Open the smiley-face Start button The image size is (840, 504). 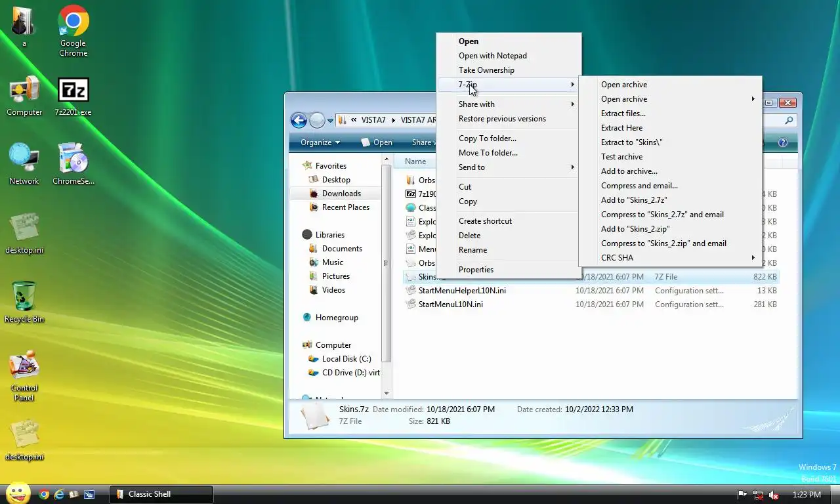(x=18, y=493)
